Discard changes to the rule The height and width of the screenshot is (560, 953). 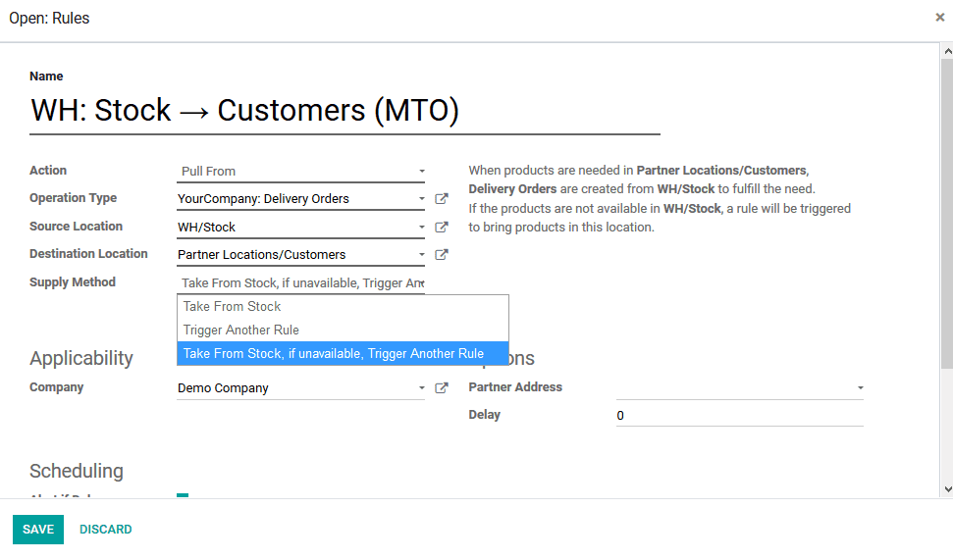(106, 529)
